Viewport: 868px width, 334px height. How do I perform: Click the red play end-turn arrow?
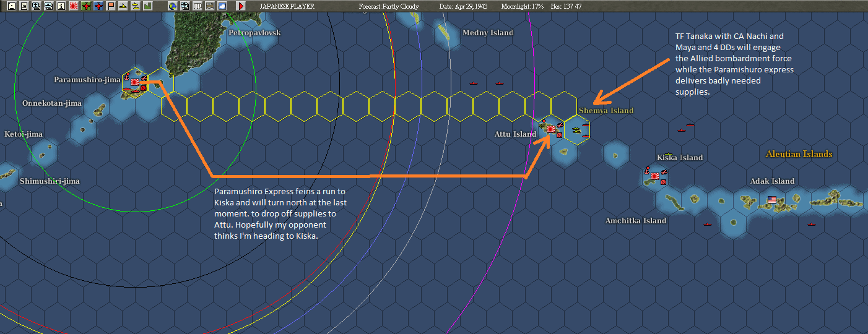click(241, 6)
